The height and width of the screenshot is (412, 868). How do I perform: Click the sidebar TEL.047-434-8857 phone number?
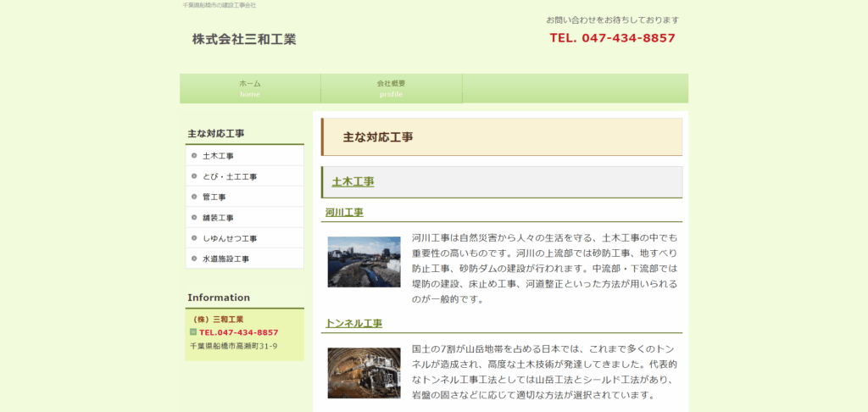(x=238, y=332)
